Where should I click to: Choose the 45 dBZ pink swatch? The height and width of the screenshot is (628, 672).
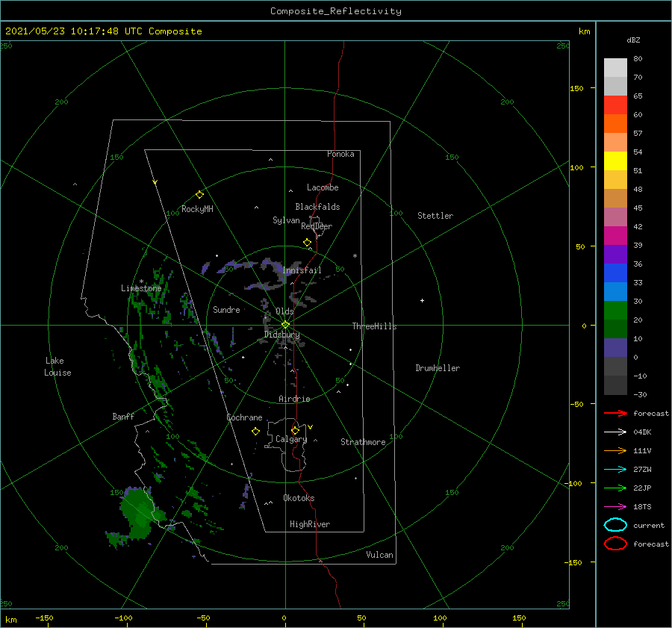click(615, 217)
